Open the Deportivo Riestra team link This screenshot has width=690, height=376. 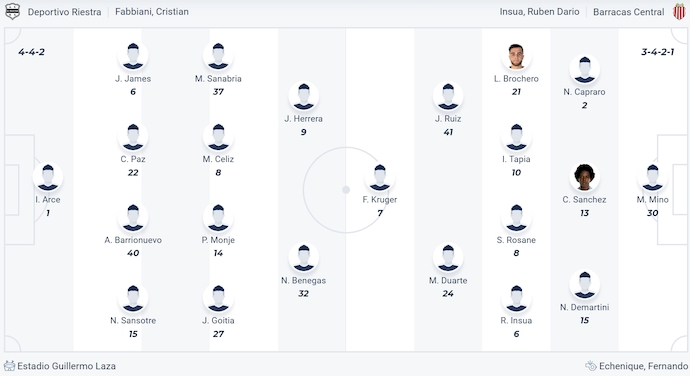tap(64, 12)
